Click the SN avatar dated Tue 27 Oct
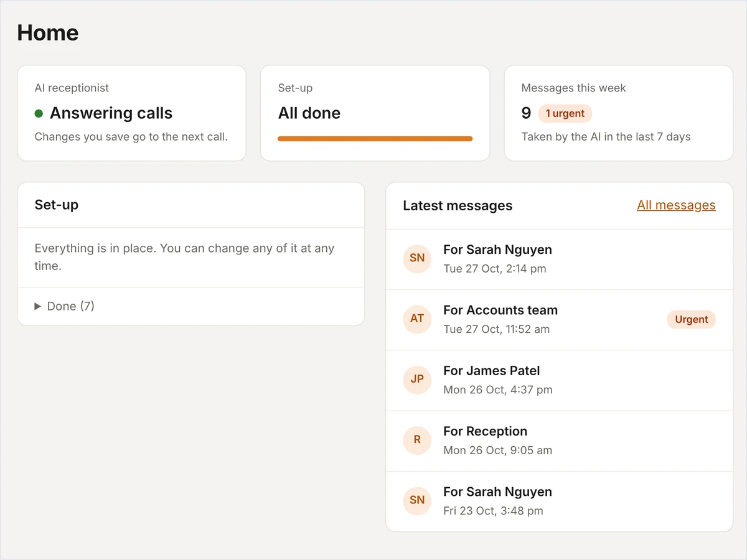747x560 pixels. [x=417, y=258]
